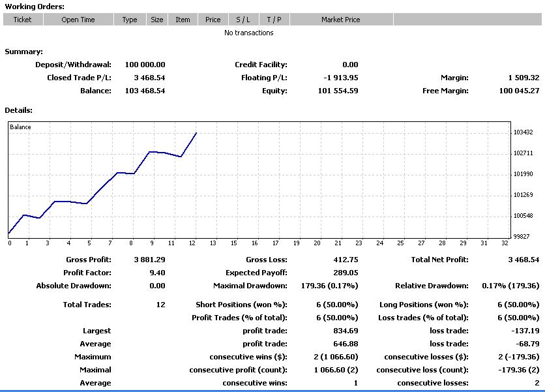Click the T / P column header
The height and width of the screenshot is (392, 545).
pyautogui.click(x=274, y=20)
